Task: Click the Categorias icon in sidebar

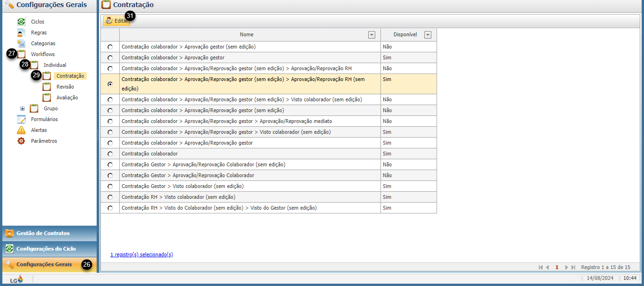Action: (21, 43)
